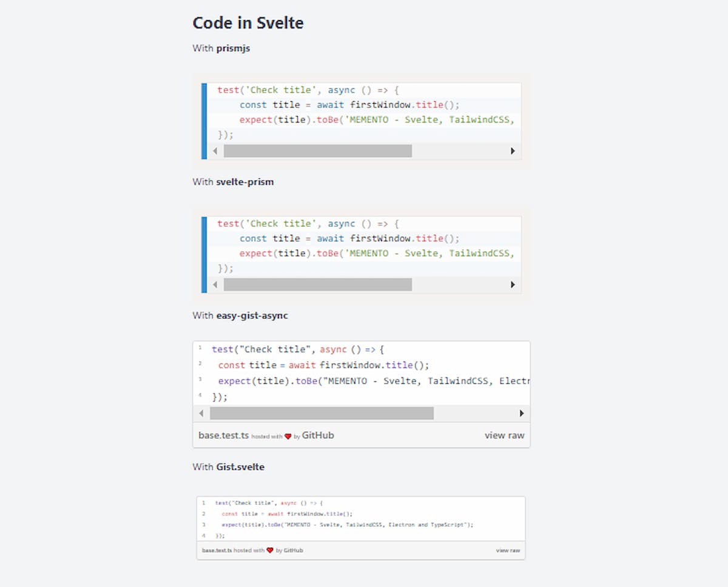The height and width of the screenshot is (587, 728).
Task: Click line number 1 in Gist.svelte embed
Action: point(204,503)
